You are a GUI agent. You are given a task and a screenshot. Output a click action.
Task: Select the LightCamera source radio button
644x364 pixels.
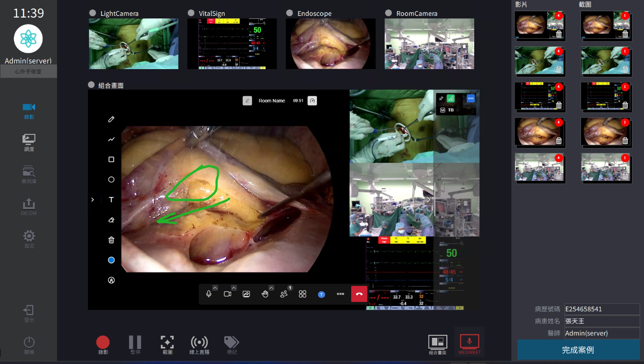coord(93,13)
